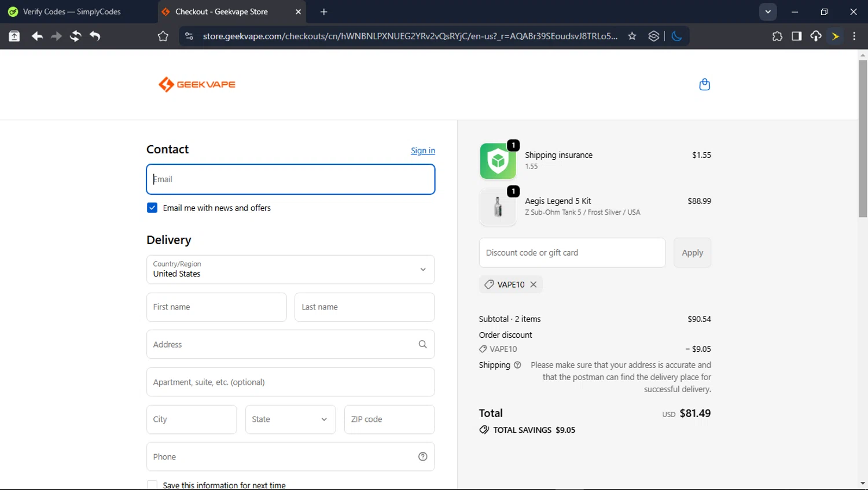Open the Country/Region dropdown
This screenshot has width=868, height=490.
coord(290,270)
